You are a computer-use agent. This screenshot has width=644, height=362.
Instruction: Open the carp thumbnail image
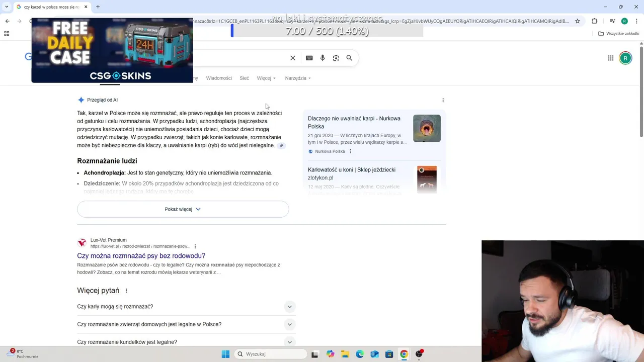427,128
